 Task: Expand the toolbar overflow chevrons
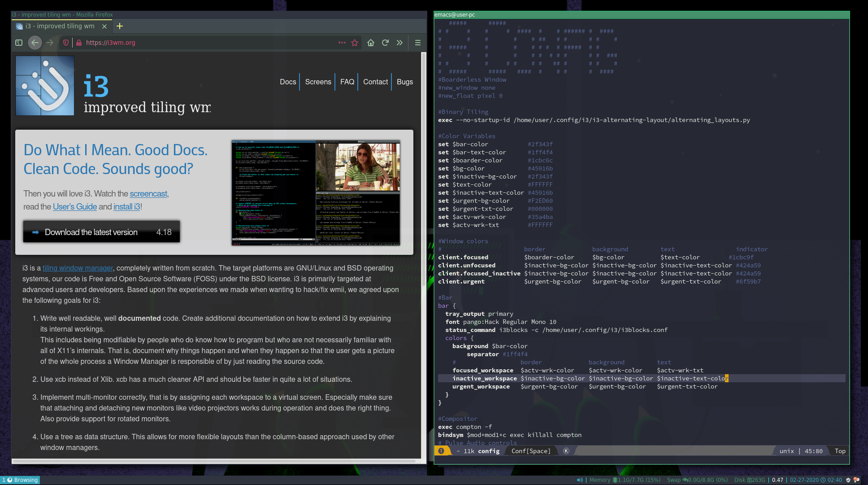tap(399, 43)
